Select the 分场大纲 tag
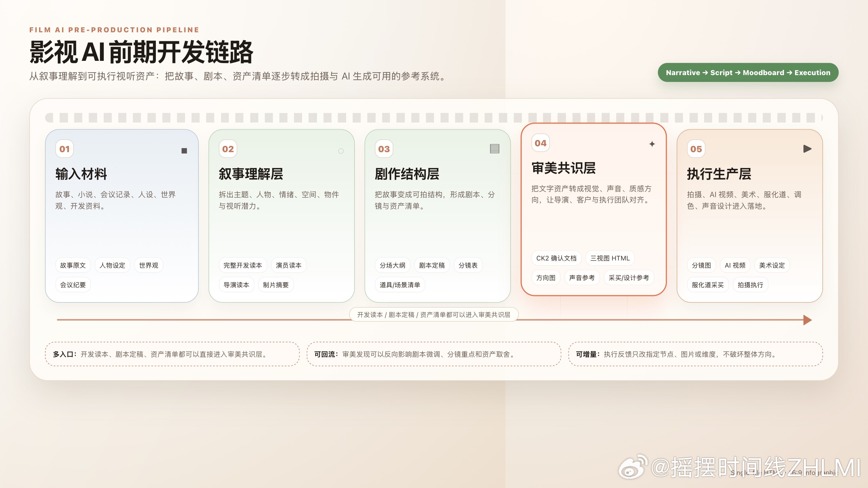The width and height of the screenshot is (868, 488). 392,265
